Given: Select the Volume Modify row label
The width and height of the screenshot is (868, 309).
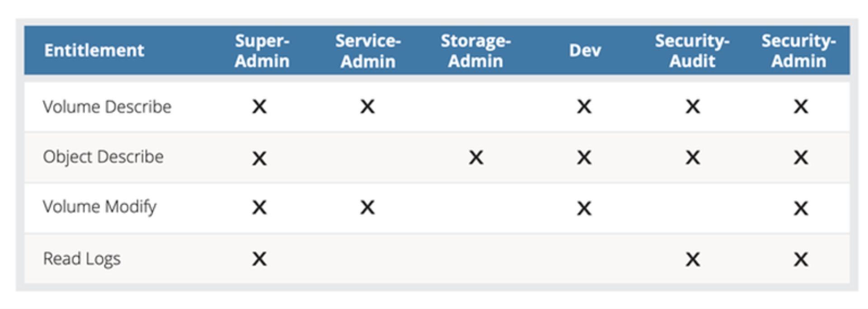Looking at the screenshot, I should (x=99, y=207).
